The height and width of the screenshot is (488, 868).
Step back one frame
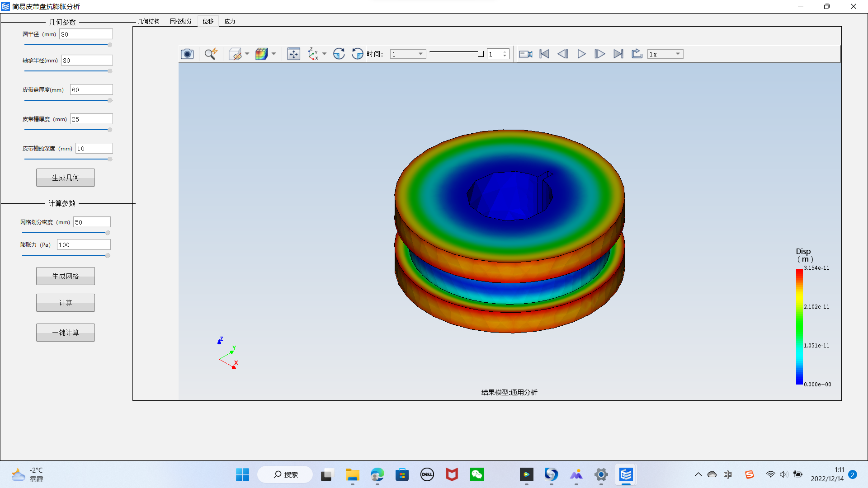(x=563, y=54)
